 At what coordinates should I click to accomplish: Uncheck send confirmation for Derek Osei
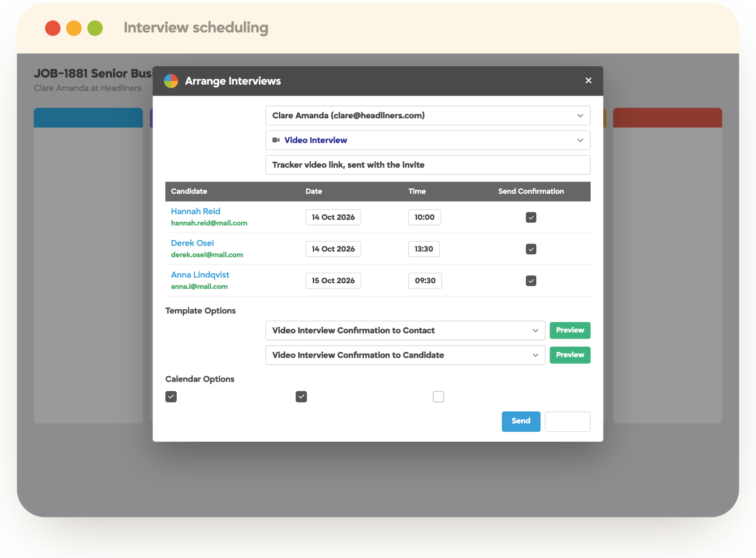pos(531,249)
